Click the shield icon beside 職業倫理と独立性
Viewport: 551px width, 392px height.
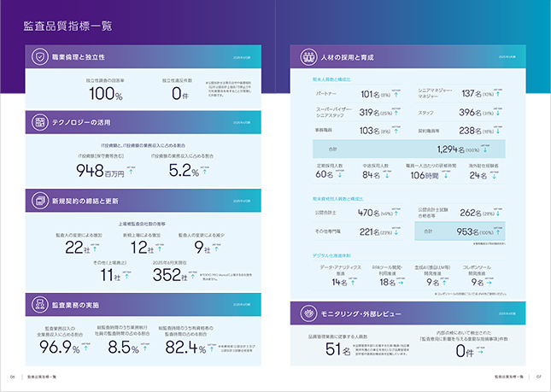tap(40, 57)
